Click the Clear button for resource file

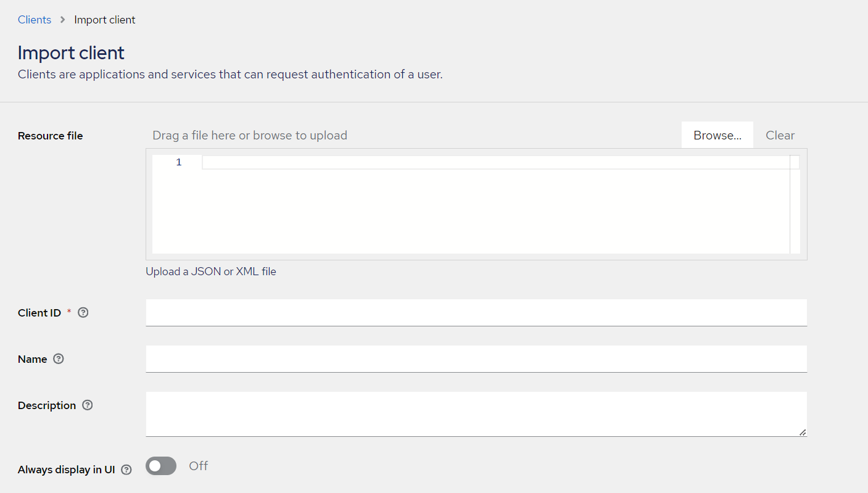780,135
